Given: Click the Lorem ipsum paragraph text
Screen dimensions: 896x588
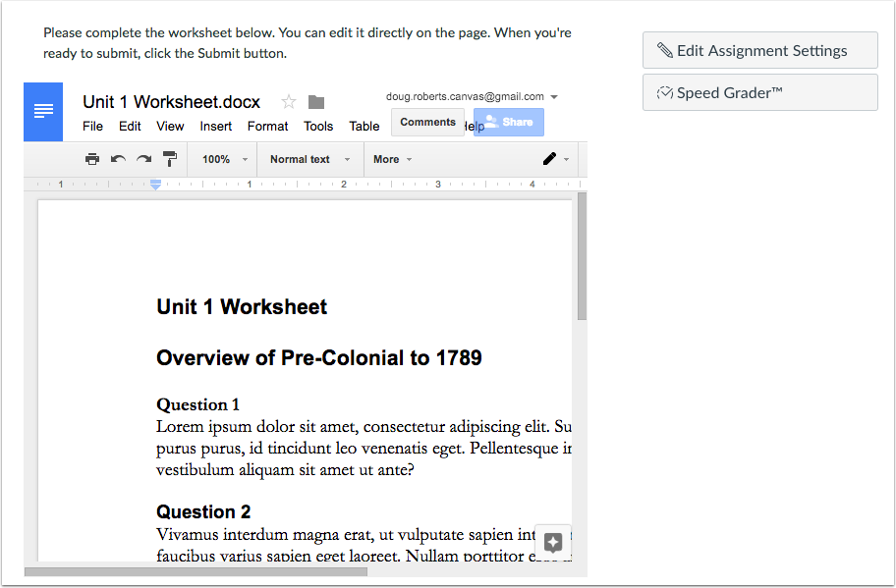Looking at the screenshot, I should click(x=364, y=449).
